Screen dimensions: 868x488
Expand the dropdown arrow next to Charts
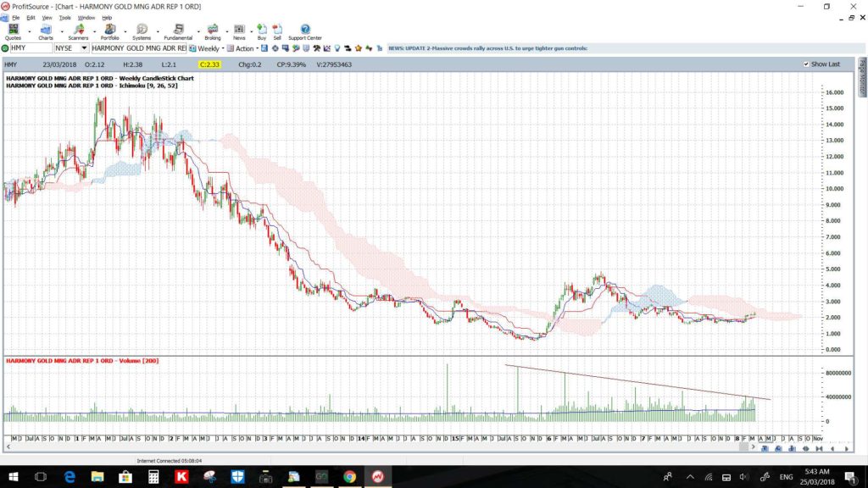pyautogui.click(x=61, y=32)
